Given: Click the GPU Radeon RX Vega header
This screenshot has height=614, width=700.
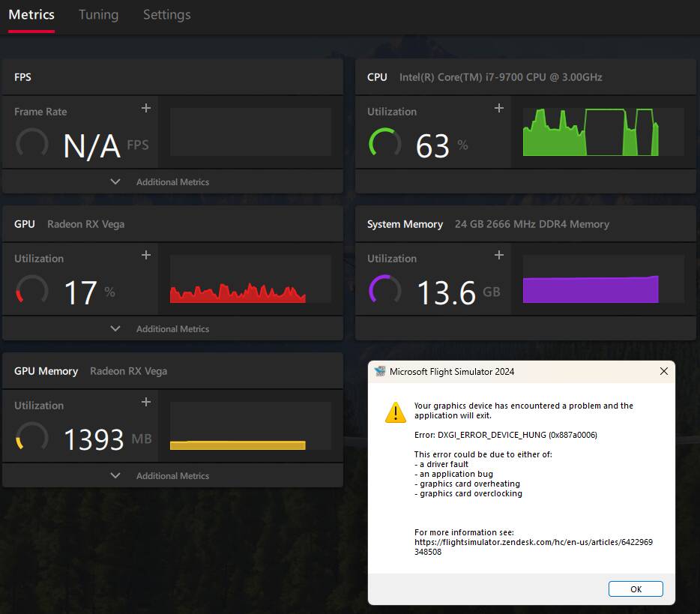Looking at the screenshot, I should [x=173, y=223].
